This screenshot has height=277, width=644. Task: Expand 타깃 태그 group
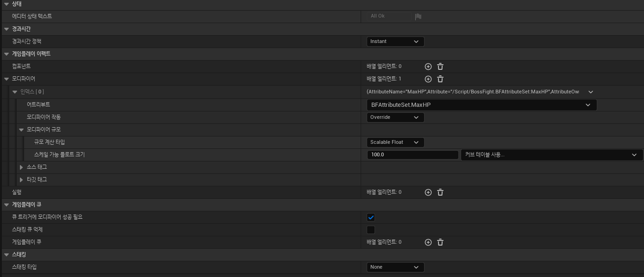click(21, 180)
